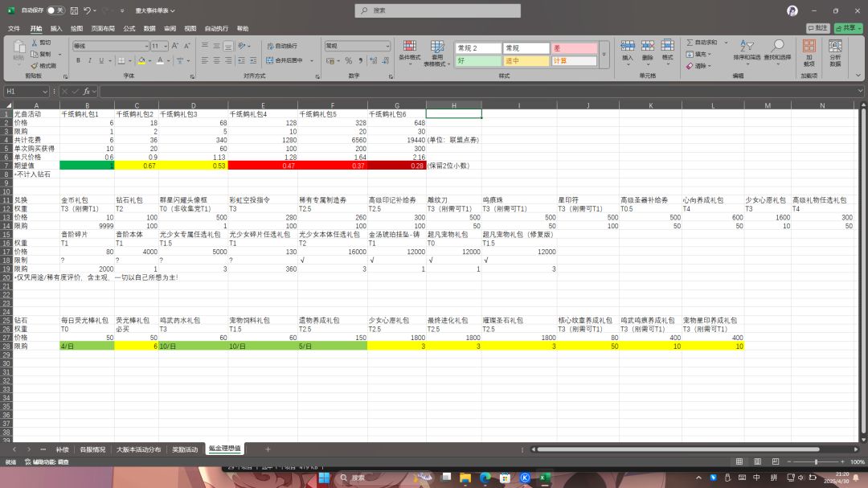Click the Merge and Center icon
This screenshot has height=488, width=868.
pyautogui.click(x=269, y=60)
